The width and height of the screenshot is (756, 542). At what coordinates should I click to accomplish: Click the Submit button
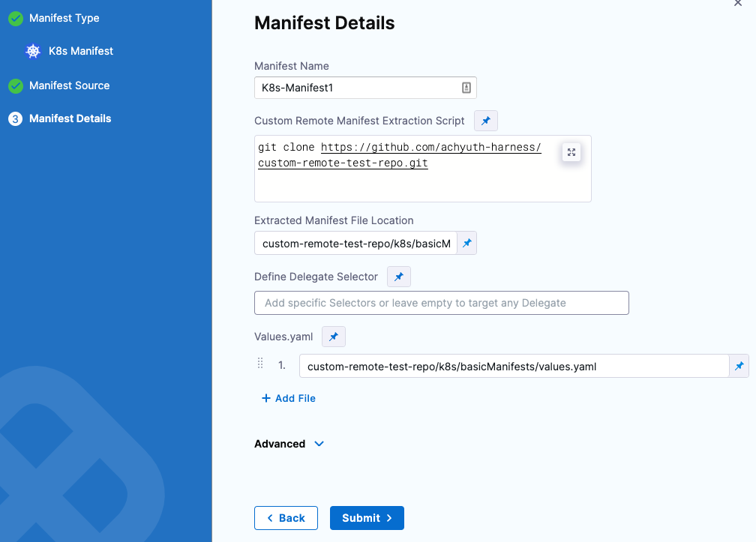[x=367, y=518]
